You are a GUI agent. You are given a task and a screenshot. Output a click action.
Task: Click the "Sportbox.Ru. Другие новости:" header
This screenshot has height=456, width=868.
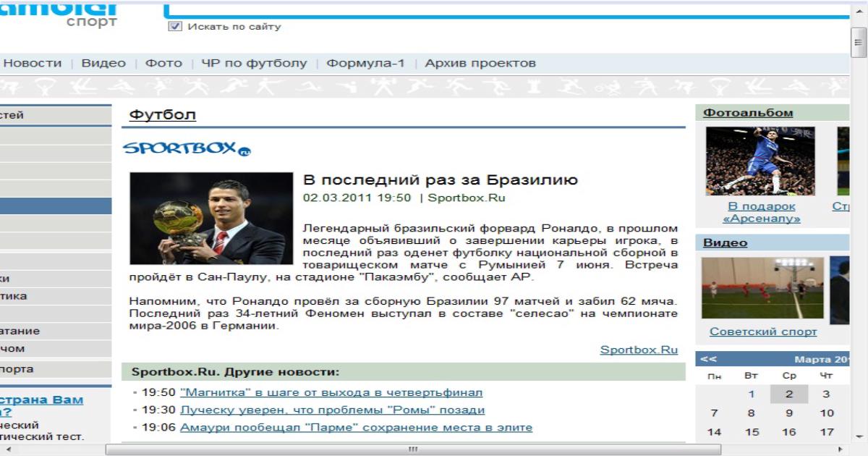point(235,372)
